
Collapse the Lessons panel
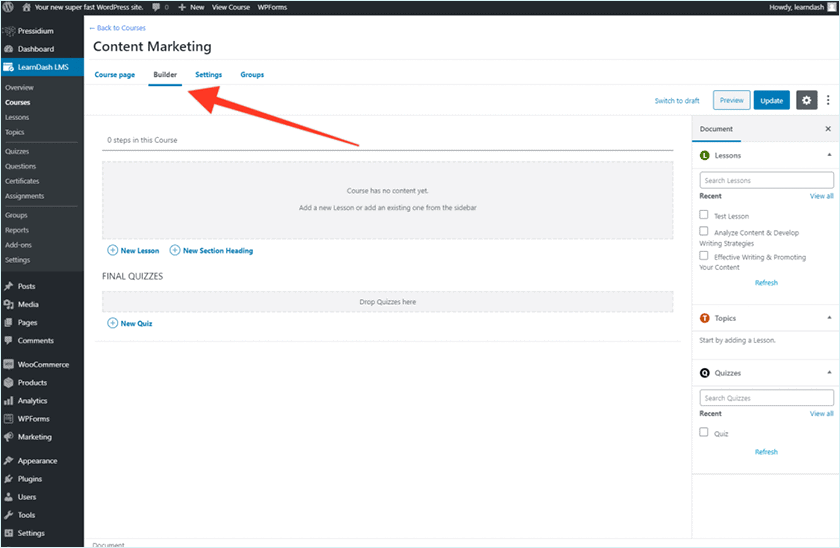[828, 156]
